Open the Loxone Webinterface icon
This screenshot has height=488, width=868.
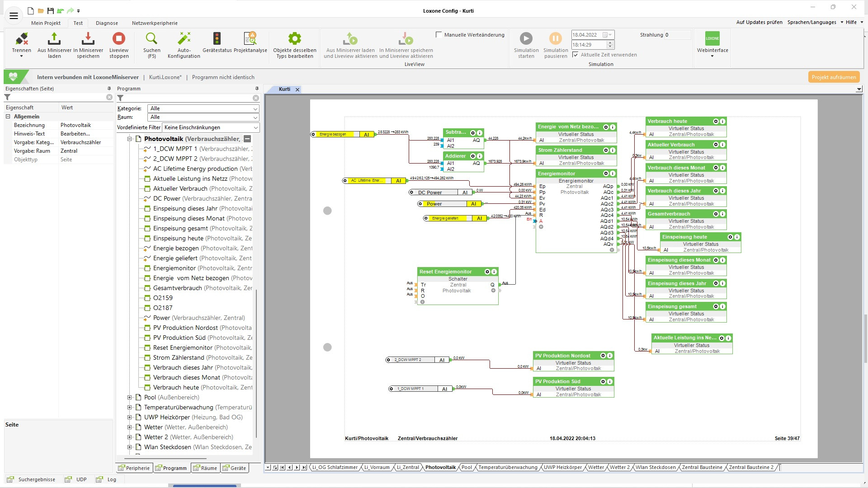[x=712, y=39]
